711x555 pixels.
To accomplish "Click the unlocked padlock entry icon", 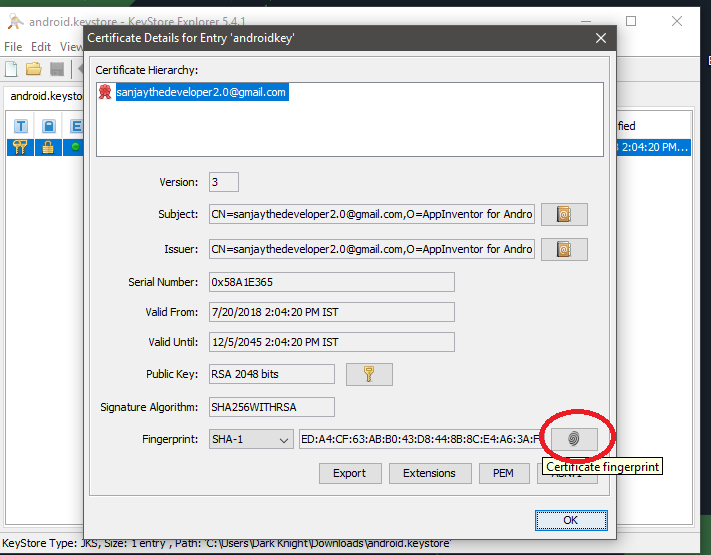I will tap(48, 147).
